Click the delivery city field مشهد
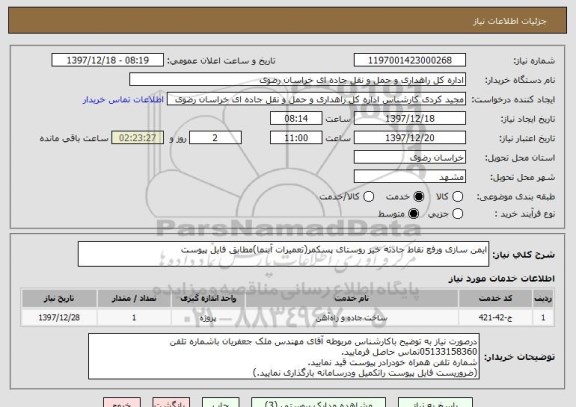The image size is (576, 407). point(410,177)
